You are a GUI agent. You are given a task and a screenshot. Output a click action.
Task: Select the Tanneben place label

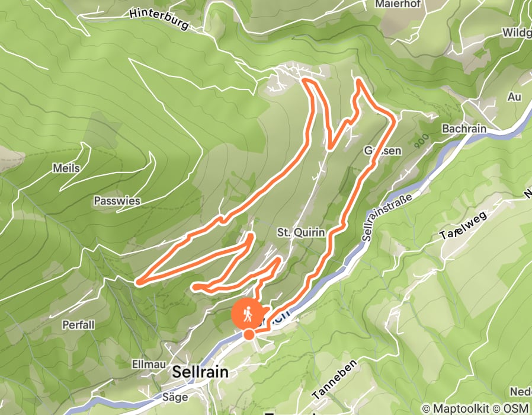(334, 379)
